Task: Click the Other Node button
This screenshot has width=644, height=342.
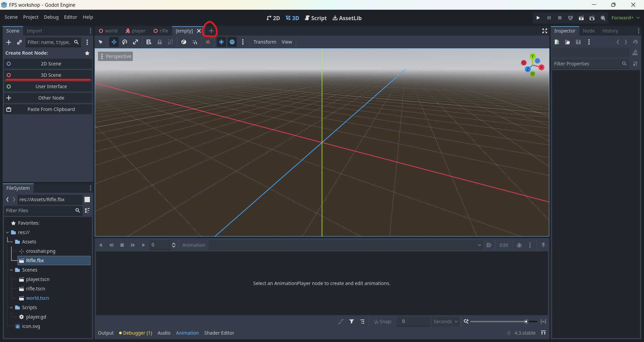Action: pos(51,98)
